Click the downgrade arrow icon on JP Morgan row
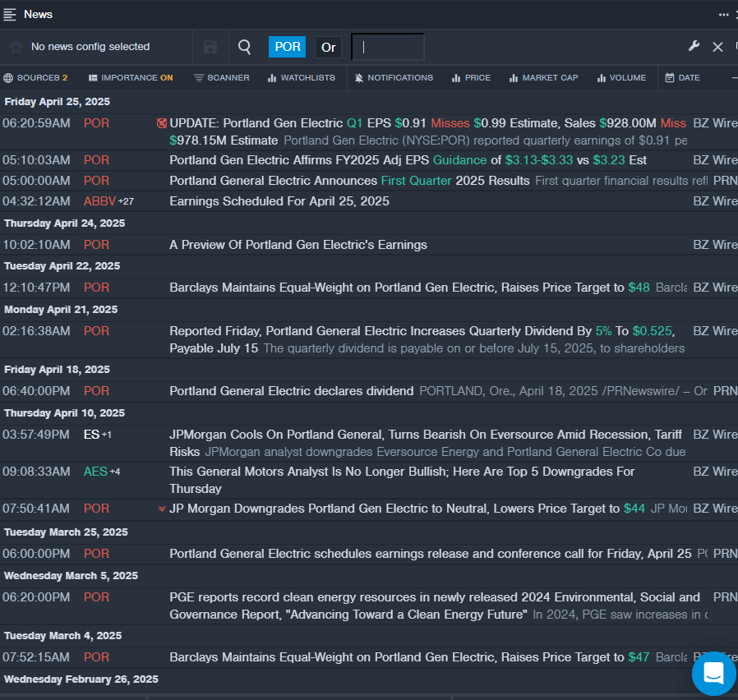 (162, 509)
